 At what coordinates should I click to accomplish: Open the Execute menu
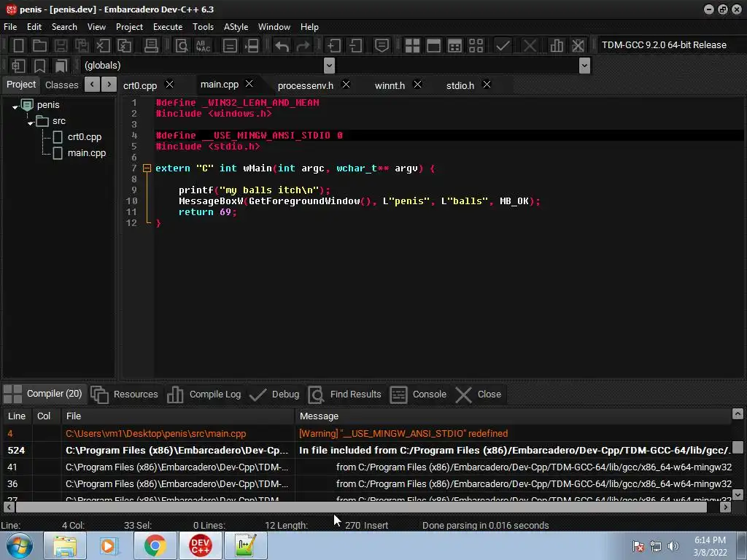[x=168, y=27]
